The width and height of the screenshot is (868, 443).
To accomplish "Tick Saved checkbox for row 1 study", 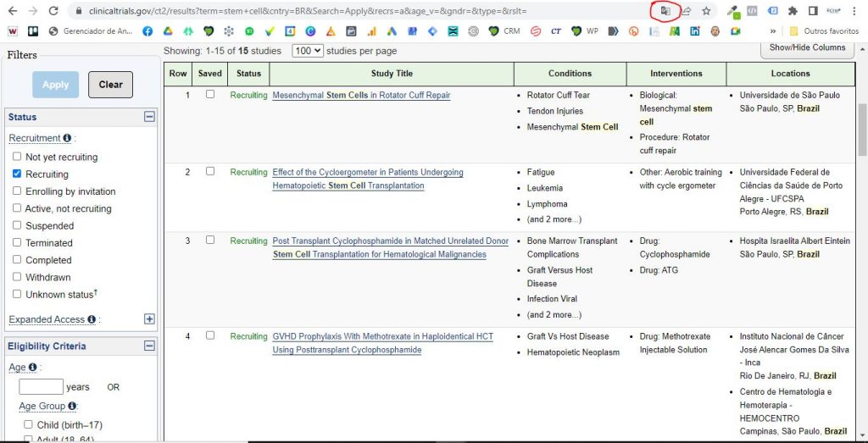I will [x=210, y=94].
